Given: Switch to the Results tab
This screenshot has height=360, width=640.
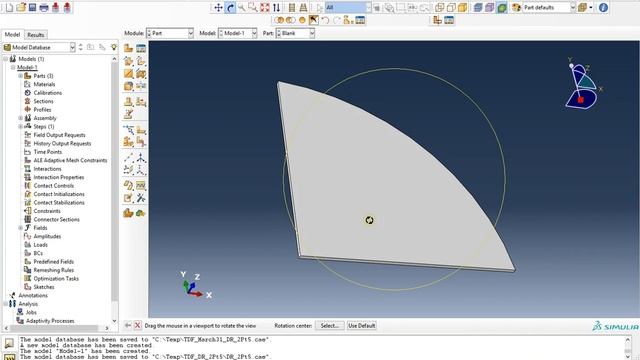Looking at the screenshot, I should click(x=36, y=35).
